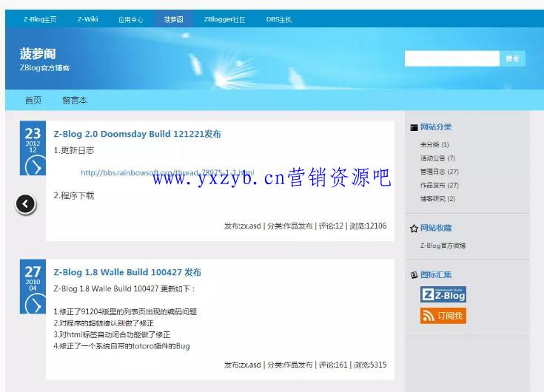Screen dimensions: 544x392
Task: Select the 菠萝阁 navigation tab
Action: click(173, 19)
